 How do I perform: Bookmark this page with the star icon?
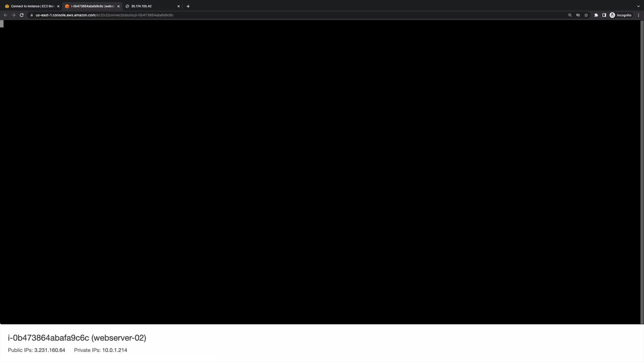tap(586, 15)
